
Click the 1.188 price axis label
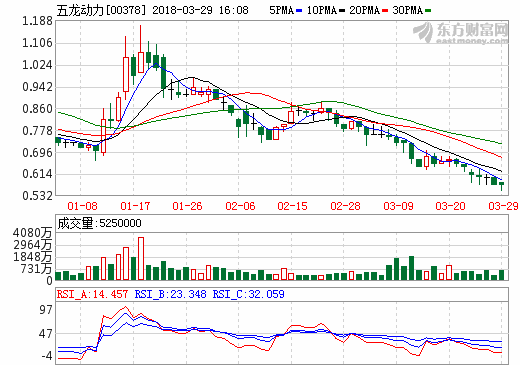(37, 21)
